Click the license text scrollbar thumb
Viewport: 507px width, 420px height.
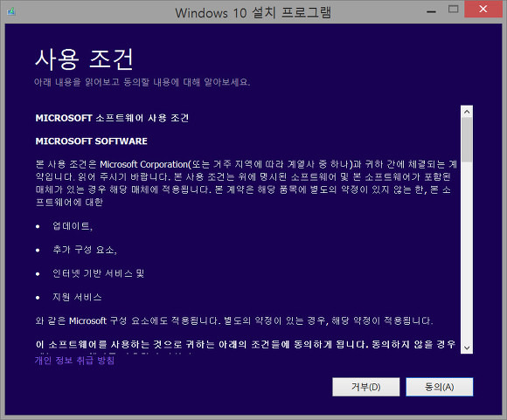click(467, 140)
